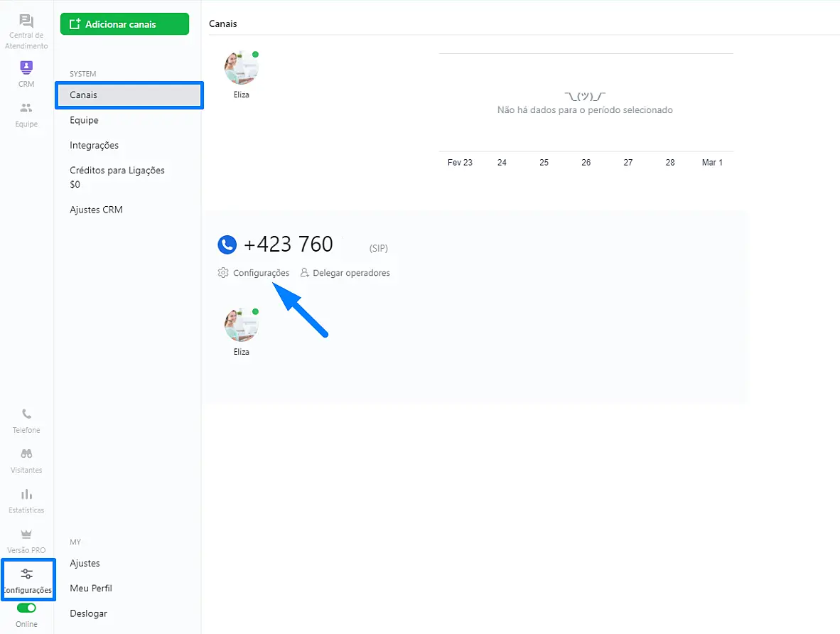Open the Estatísticas bar chart icon
Image resolution: width=840 pixels, height=634 pixels.
pyautogui.click(x=26, y=495)
